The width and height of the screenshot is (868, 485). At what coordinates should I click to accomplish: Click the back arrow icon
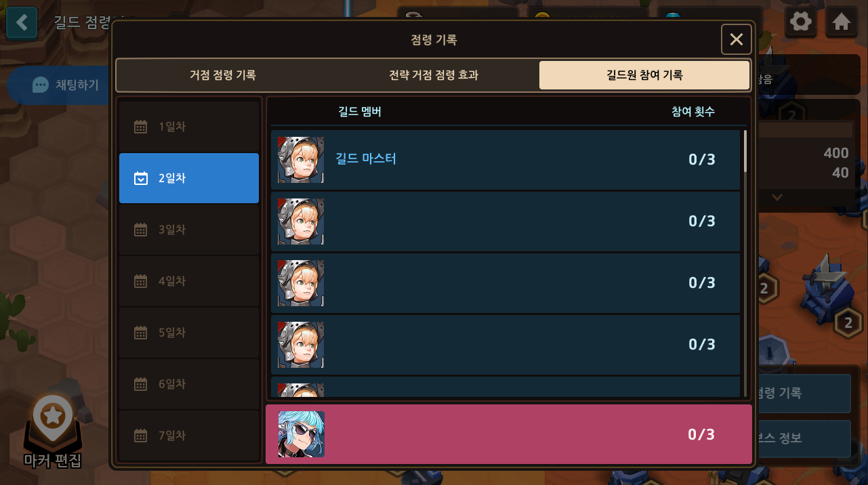point(22,22)
